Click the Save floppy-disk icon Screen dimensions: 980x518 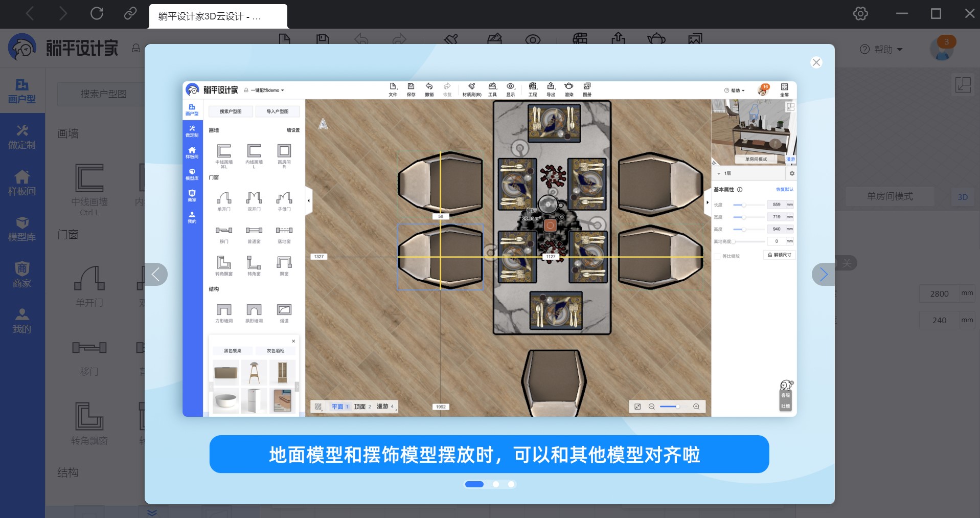point(323,39)
